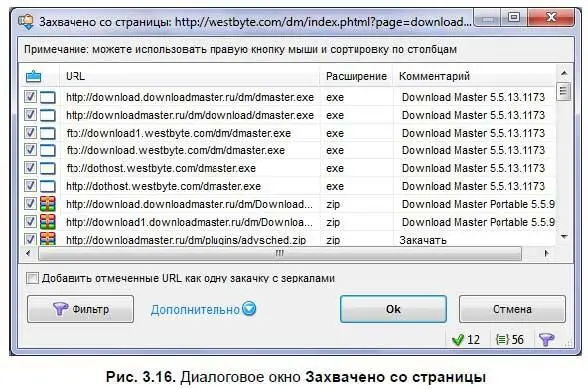Select URL ftp://dothost.westbyte.com/dmaster.exe
This screenshot has height=389, width=588.
point(161,168)
